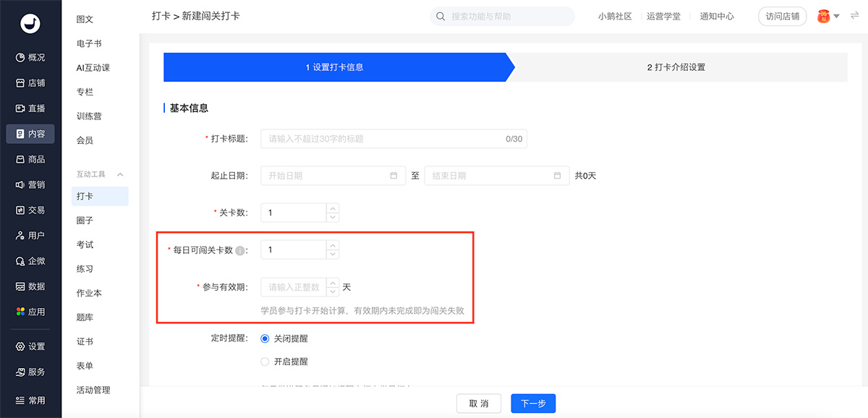This screenshot has width=868, height=418.
Task: Select the 开启提醒 radio button
Action: [265, 362]
